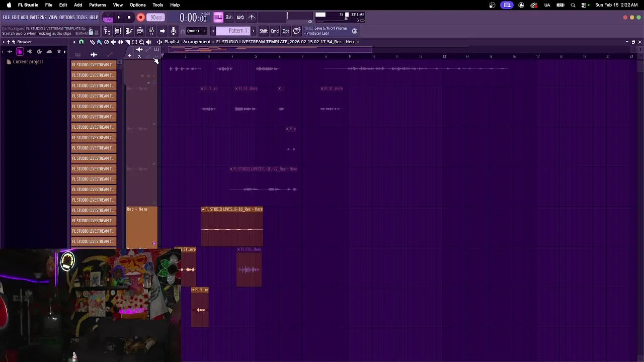Open the in-app OPTIONS menu

[x=67, y=17]
